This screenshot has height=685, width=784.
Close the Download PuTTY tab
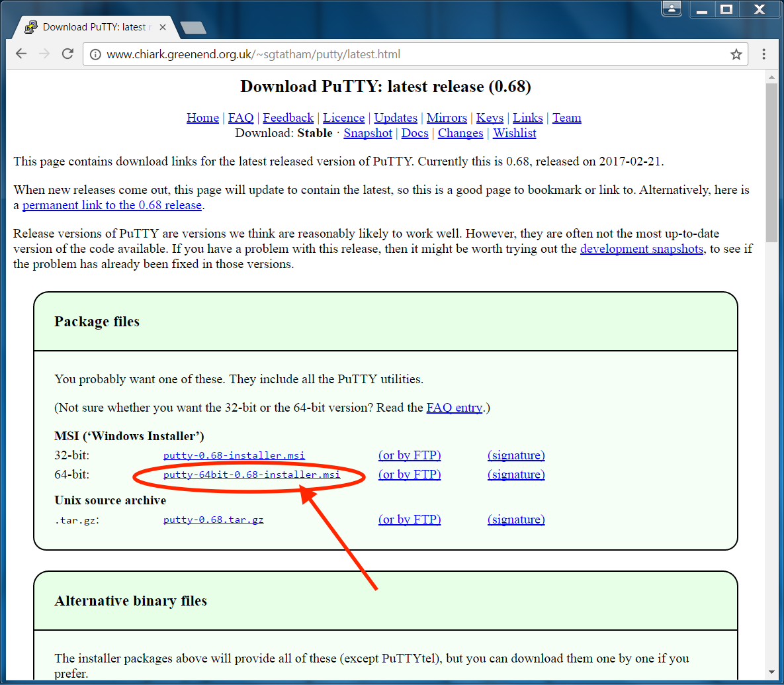point(163,28)
